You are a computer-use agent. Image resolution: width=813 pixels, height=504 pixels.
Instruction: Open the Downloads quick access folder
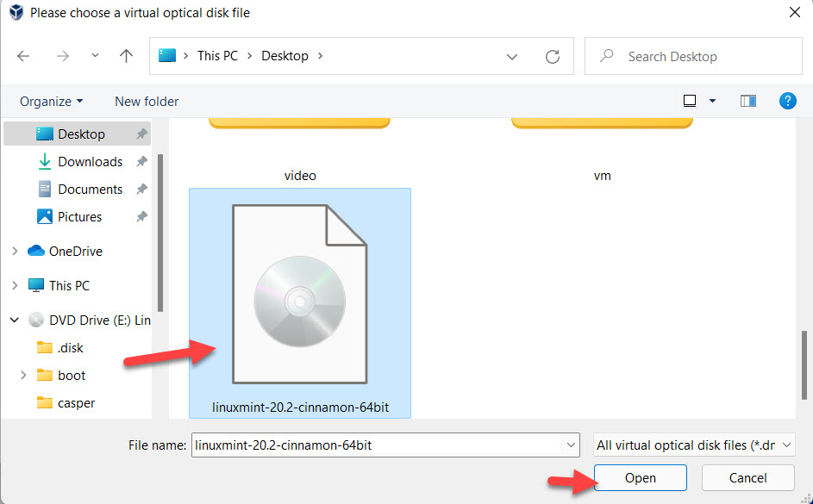90,162
